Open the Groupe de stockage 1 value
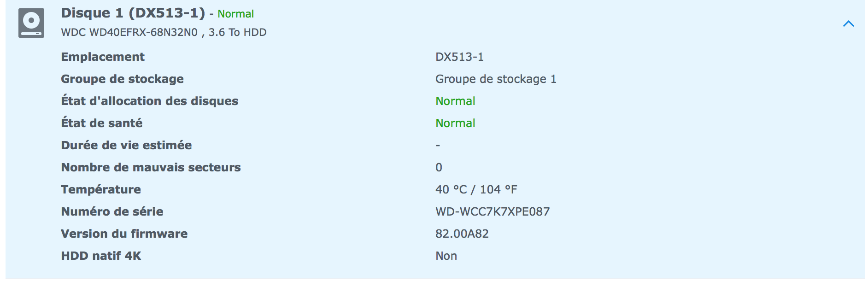The height and width of the screenshot is (281, 868). [x=496, y=79]
